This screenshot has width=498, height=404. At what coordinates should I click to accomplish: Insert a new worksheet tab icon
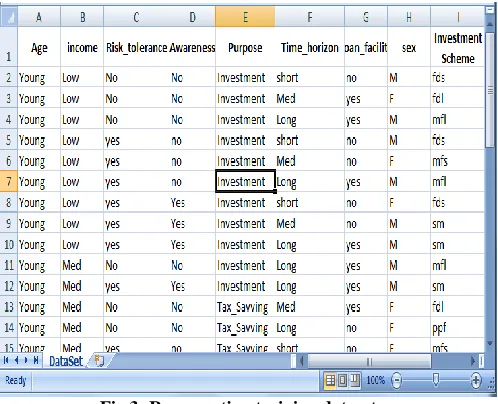click(x=99, y=361)
